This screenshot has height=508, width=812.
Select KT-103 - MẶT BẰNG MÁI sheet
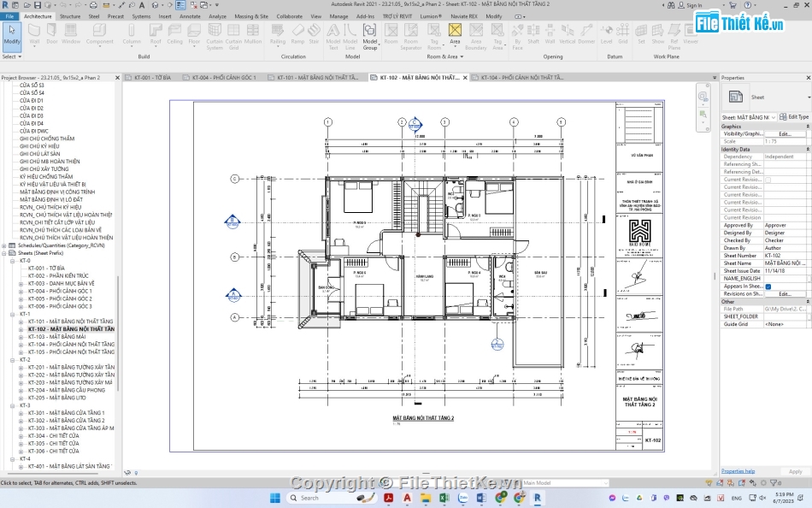[x=57, y=337]
